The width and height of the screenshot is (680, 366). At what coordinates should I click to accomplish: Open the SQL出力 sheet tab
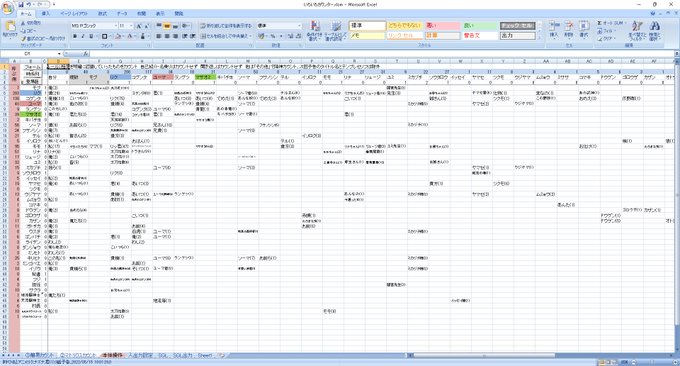[183, 356]
